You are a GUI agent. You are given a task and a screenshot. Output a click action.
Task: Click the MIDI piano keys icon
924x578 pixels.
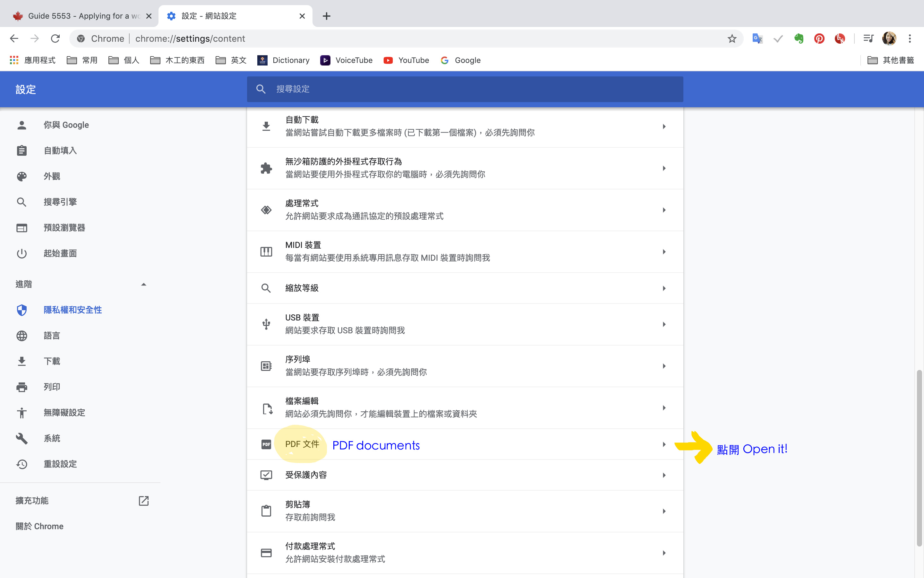(x=266, y=251)
